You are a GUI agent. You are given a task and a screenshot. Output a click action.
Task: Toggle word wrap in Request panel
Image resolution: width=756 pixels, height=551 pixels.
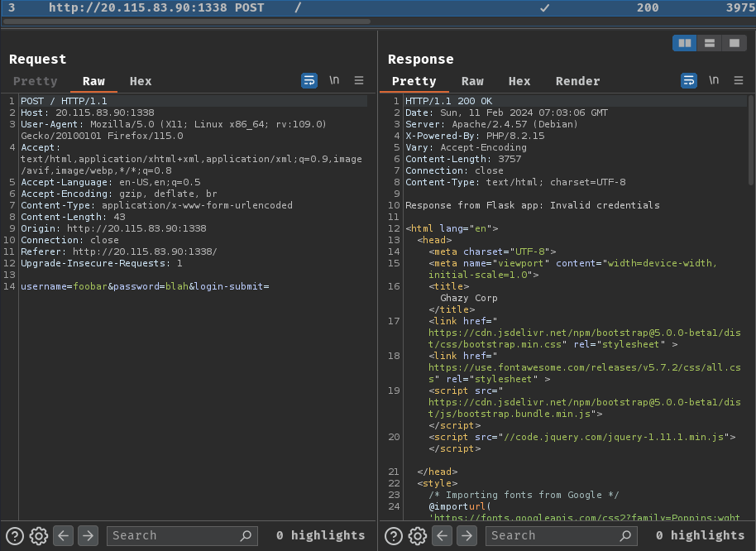(309, 80)
